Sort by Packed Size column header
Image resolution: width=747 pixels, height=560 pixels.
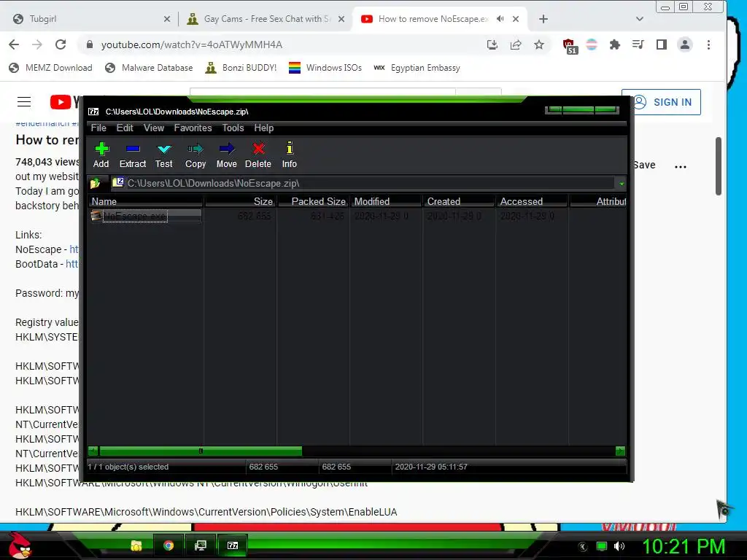point(314,201)
